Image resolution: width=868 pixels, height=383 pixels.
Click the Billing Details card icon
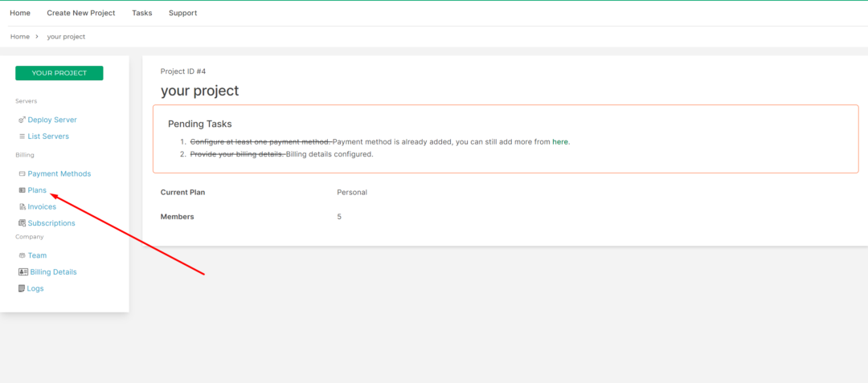(x=23, y=272)
